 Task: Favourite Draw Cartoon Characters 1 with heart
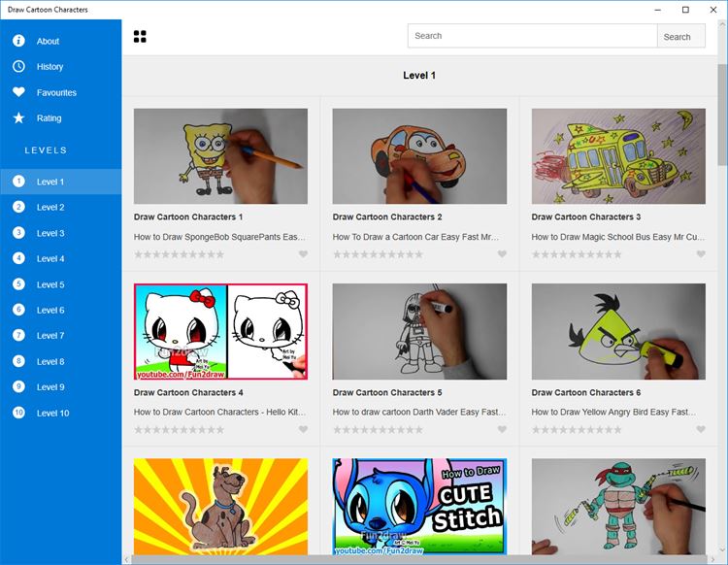pyautogui.click(x=303, y=254)
